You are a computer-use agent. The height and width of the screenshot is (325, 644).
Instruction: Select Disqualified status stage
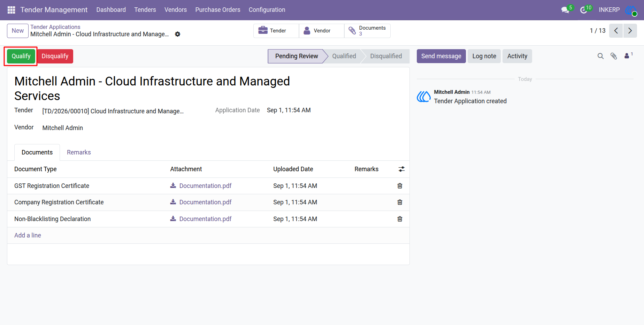(x=386, y=56)
